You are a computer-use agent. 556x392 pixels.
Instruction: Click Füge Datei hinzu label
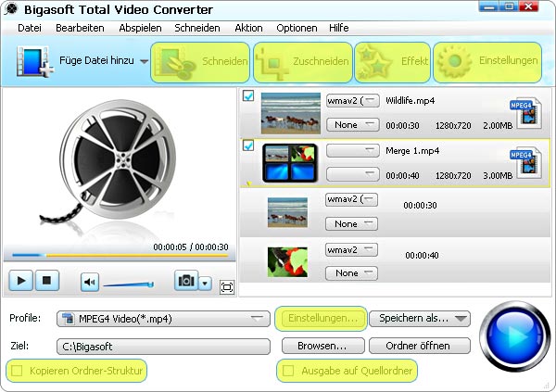pyautogui.click(x=96, y=60)
